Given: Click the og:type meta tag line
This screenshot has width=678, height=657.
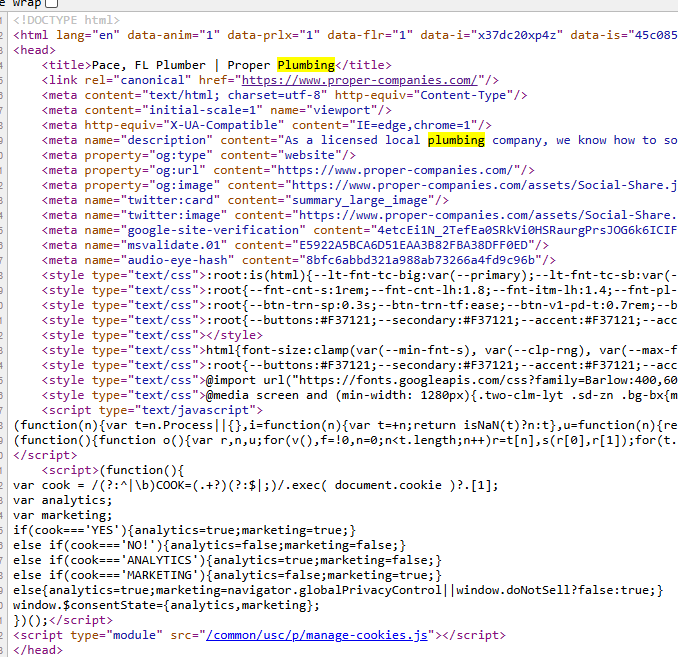Looking at the screenshot, I should click(198, 155).
